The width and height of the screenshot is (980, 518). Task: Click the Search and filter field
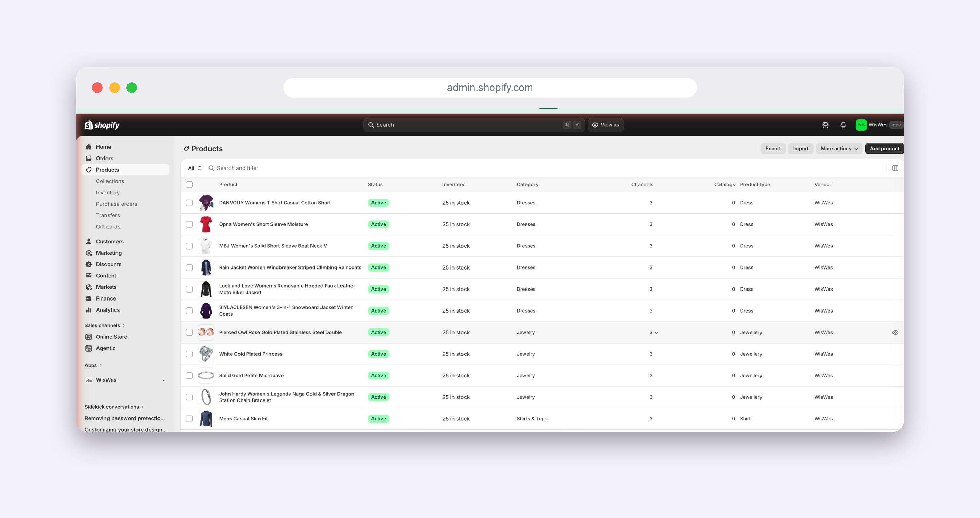click(544, 168)
